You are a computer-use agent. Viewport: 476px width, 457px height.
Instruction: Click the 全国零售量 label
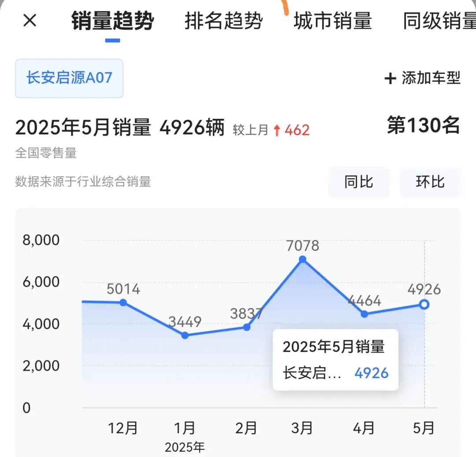coord(46,153)
